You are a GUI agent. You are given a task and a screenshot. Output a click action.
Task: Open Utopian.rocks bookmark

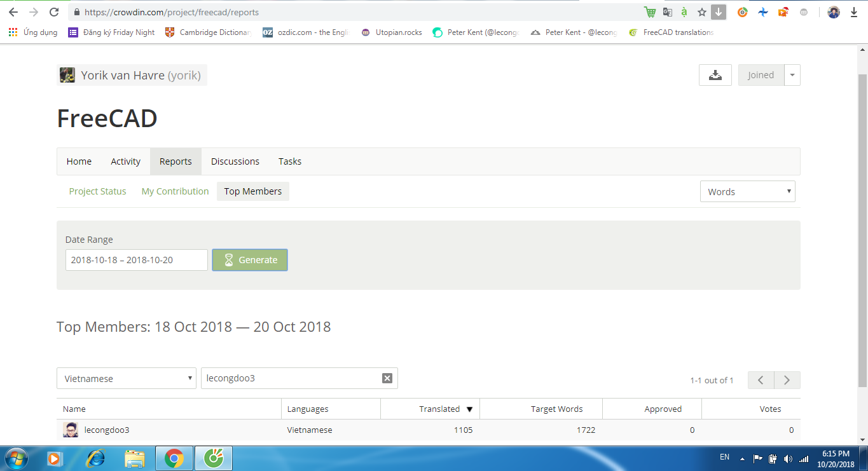(392, 32)
